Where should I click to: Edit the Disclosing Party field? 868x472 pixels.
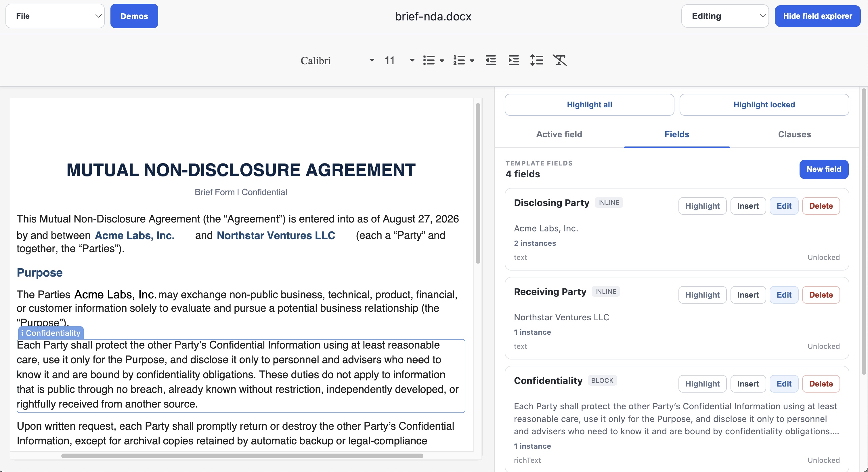coord(784,206)
